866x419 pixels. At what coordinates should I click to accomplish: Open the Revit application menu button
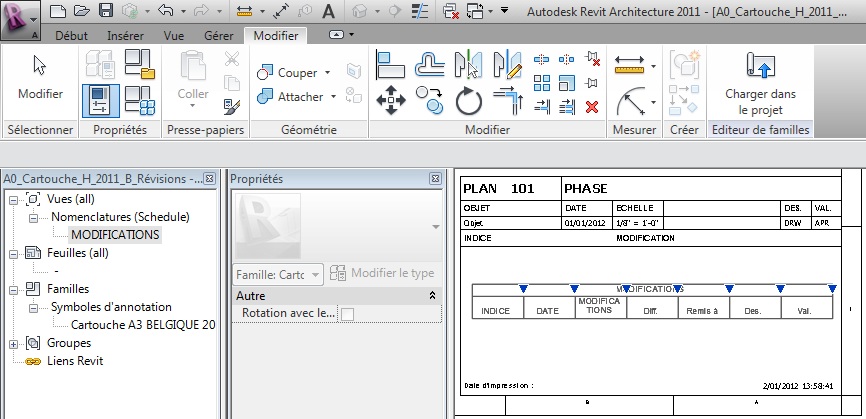[x=20, y=20]
